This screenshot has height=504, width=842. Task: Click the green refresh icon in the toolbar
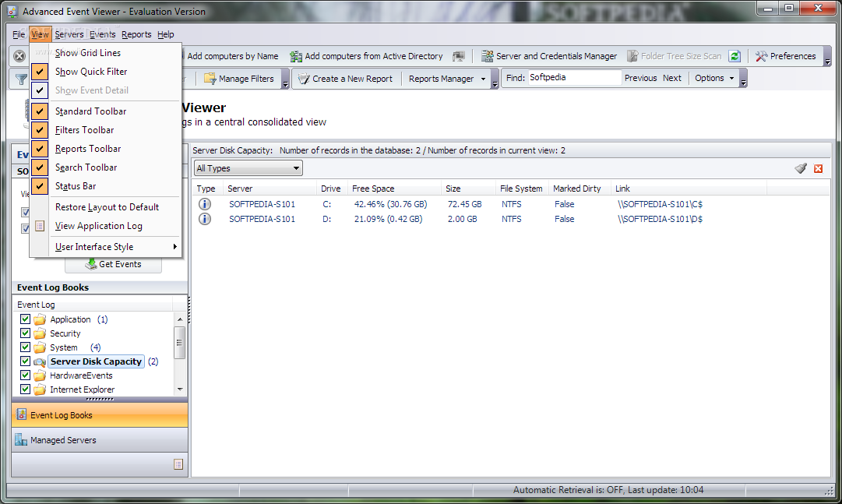click(x=735, y=56)
